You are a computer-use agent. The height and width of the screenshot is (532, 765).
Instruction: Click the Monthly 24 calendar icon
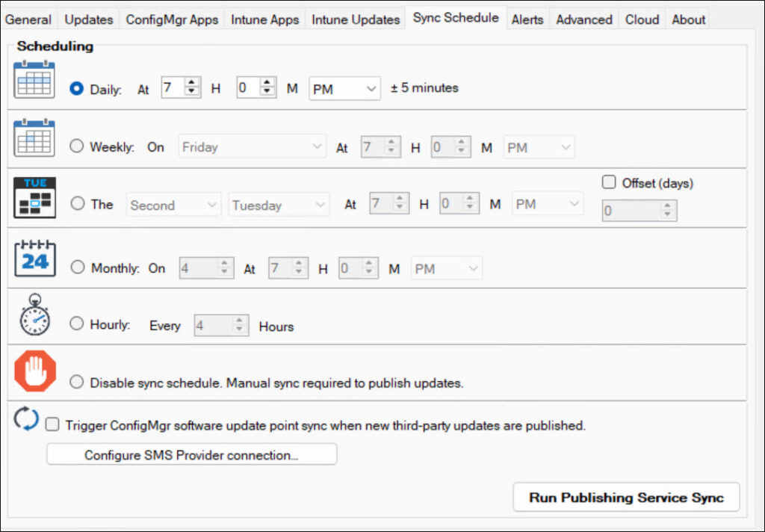click(x=35, y=259)
